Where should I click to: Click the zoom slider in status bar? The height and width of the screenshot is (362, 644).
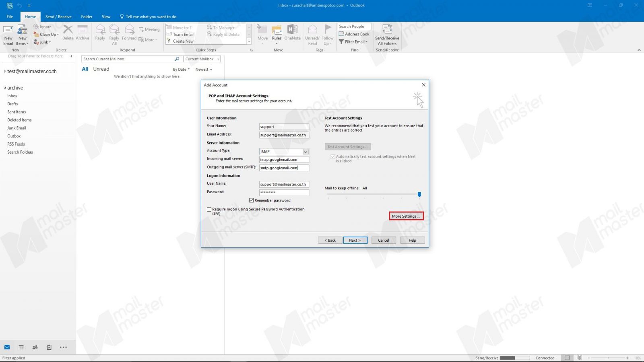click(x=608, y=358)
